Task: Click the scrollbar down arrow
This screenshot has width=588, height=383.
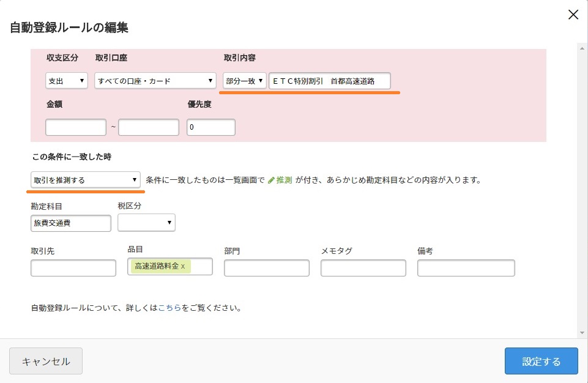Action: 582,333
